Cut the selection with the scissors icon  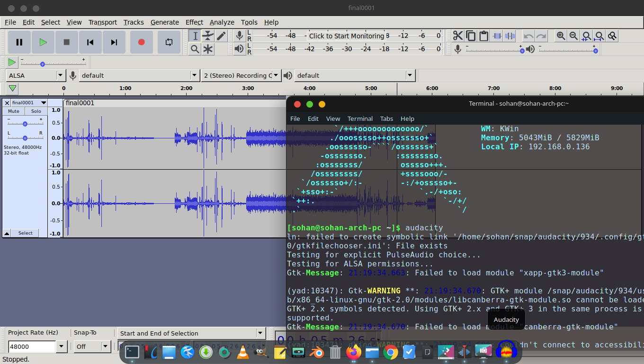point(458,36)
